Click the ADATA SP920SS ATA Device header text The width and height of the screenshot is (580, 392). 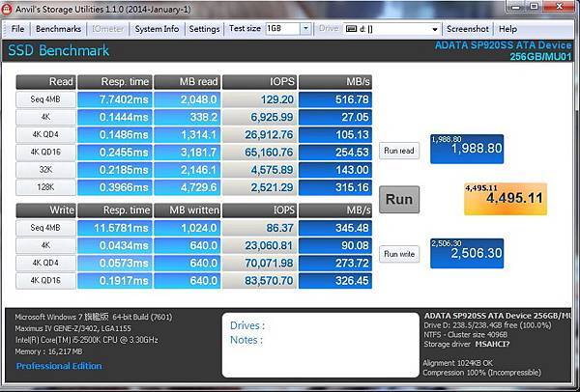(x=503, y=45)
